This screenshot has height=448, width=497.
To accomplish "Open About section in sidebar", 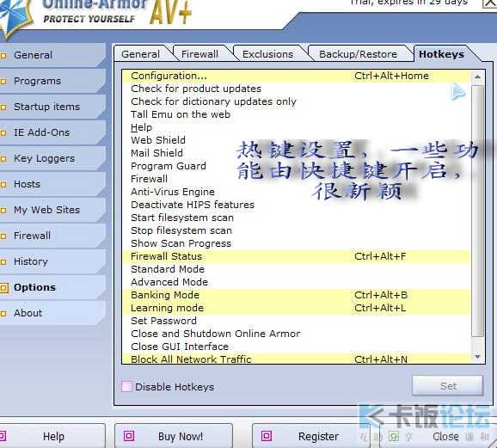I will tap(52, 313).
